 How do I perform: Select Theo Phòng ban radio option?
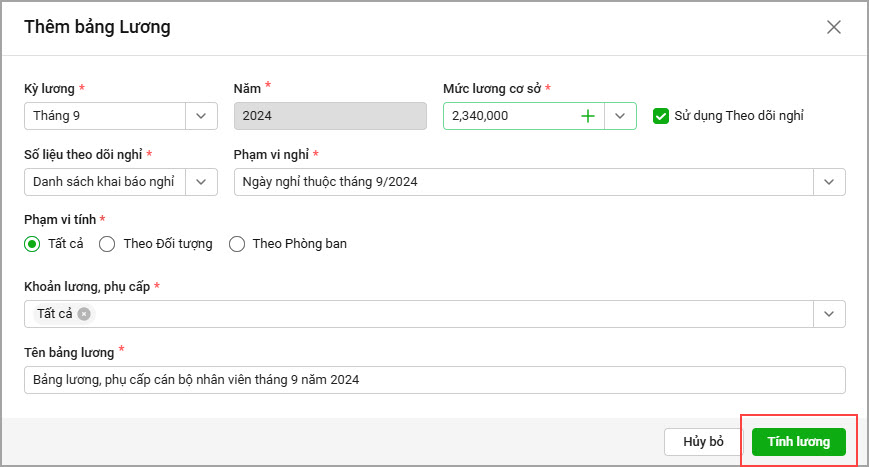coord(237,243)
